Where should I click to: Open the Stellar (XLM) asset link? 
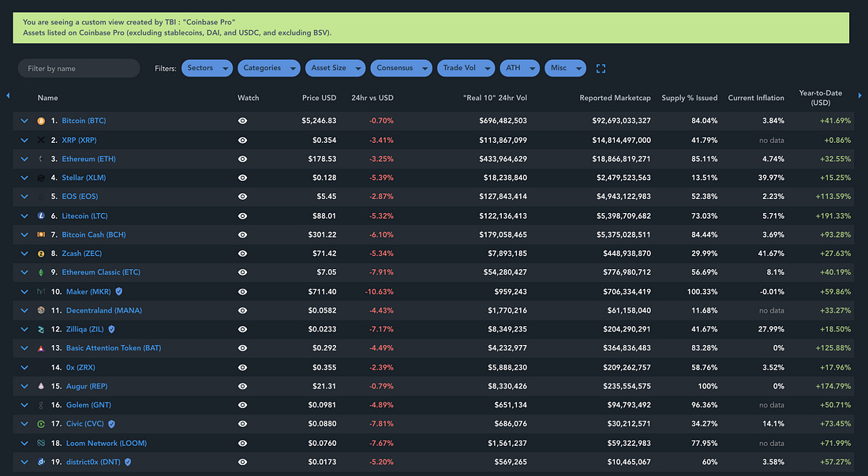[84, 178]
